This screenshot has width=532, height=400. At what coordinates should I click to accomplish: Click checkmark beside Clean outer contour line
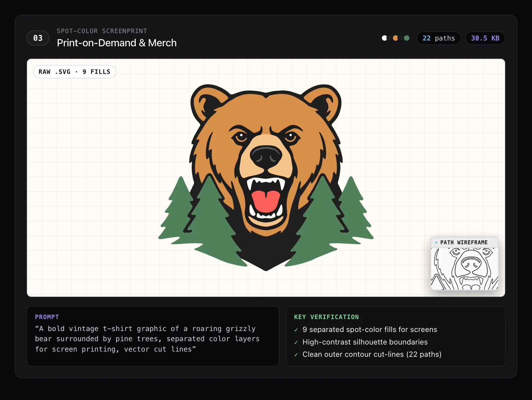(x=296, y=355)
